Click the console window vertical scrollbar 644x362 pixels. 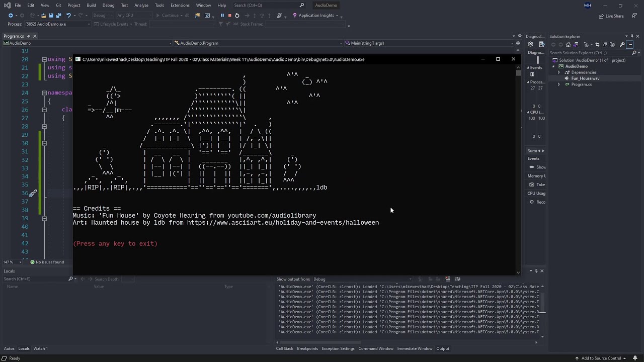point(518,73)
